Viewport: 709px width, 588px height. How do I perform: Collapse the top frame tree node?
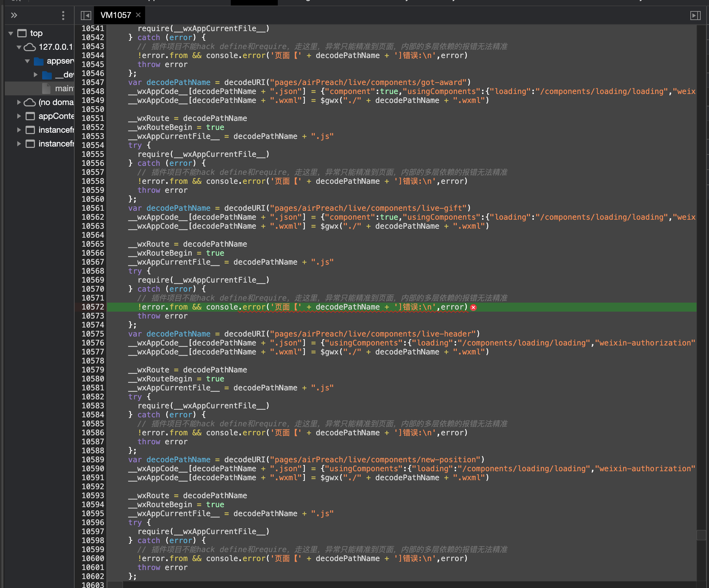pyautogui.click(x=11, y=34)
